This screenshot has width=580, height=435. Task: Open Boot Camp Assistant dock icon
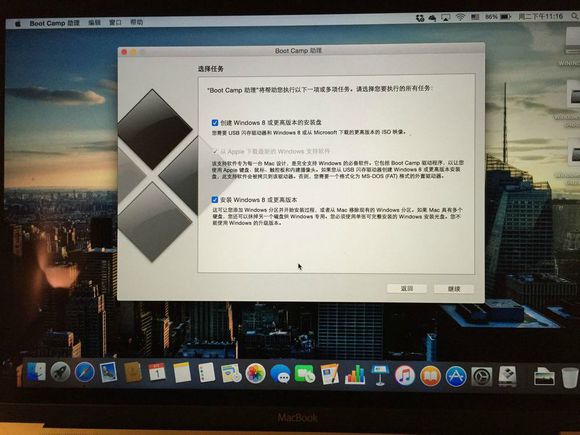[507, 377]
